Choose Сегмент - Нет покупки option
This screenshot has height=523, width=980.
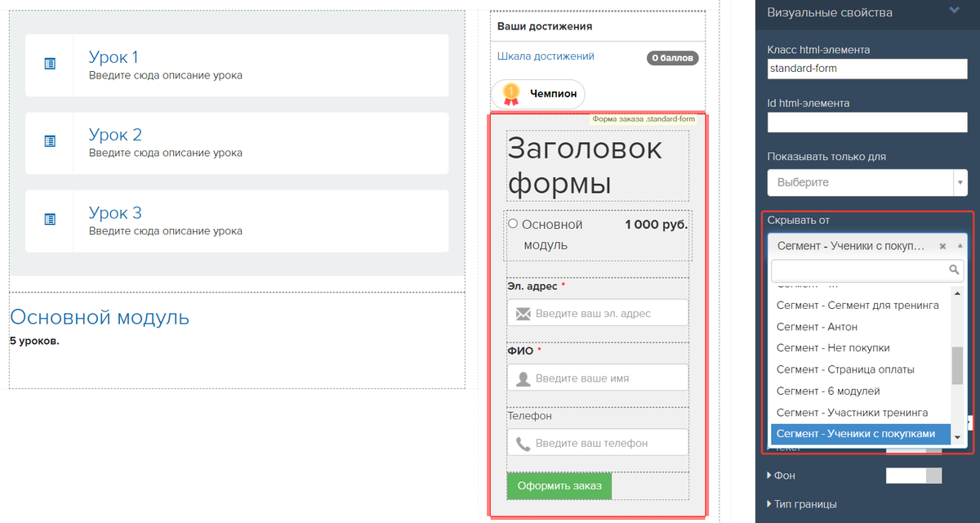(x=862, y=348)
